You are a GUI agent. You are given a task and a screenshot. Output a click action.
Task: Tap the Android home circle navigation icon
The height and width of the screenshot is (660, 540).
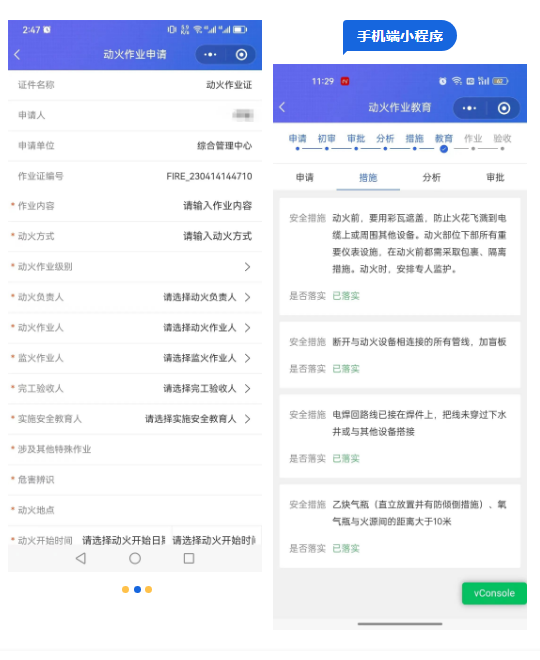(x=135, y=559)
